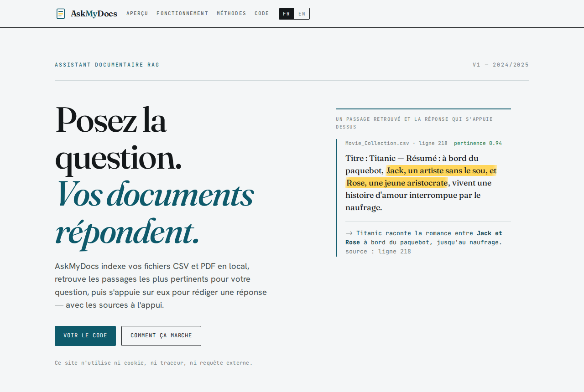
Task: Click the no-cookie notice text
Action: pos(154,363)
